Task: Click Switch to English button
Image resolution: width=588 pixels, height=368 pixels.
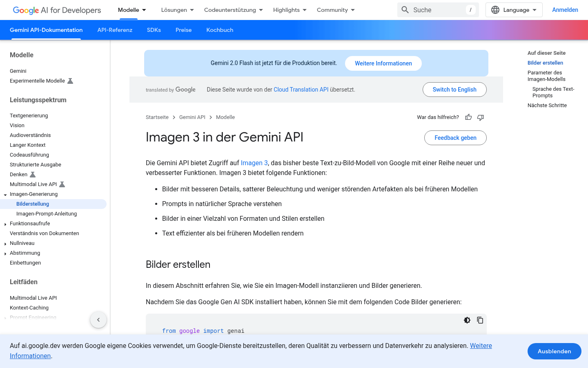Action: point(454,90)
